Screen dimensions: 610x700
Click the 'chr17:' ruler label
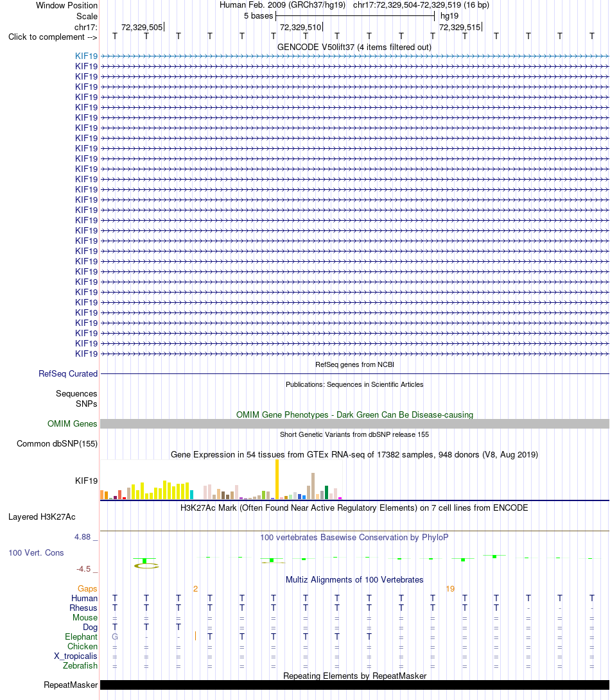point(86,27)
